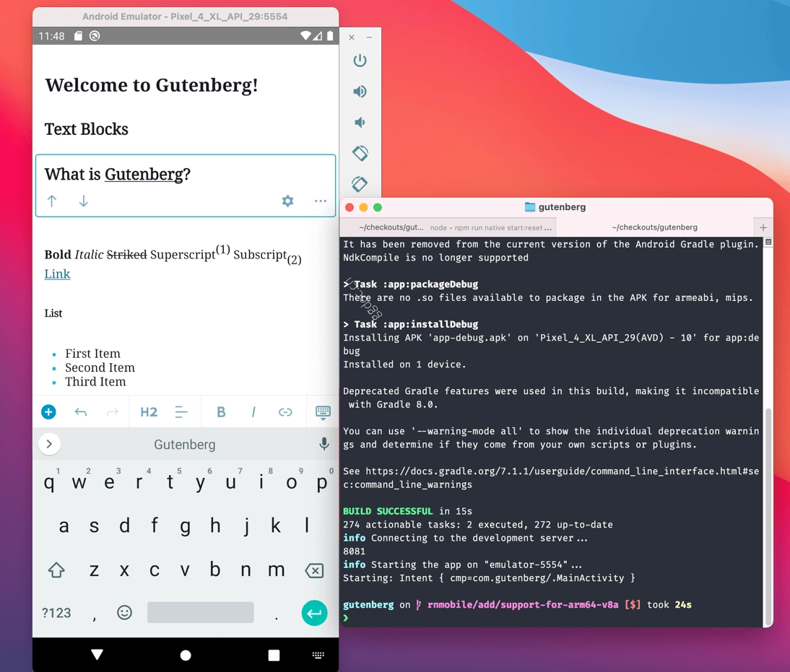
Task: Tap the green enter key on the keyboard
Action: tap(314, 613)
